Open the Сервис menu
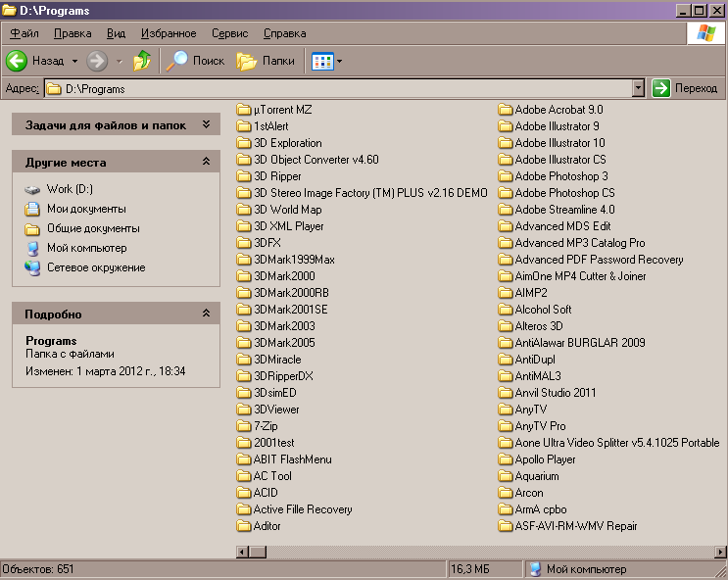 pyautogui.click(x=229, y=33)
